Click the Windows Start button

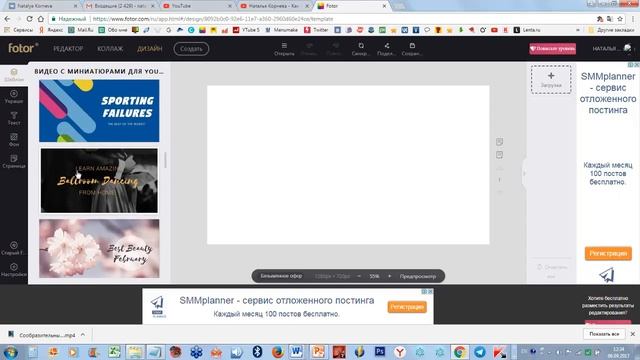click(10, 352)
